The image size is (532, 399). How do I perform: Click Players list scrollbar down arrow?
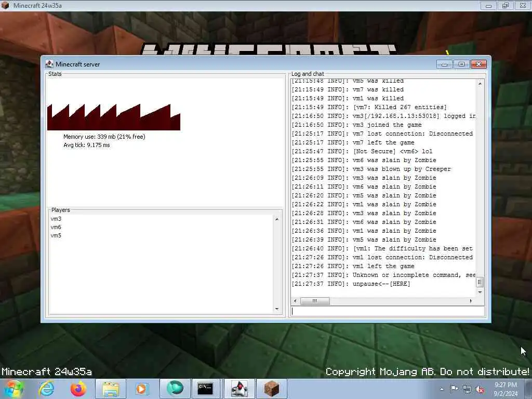click(277, 309)
